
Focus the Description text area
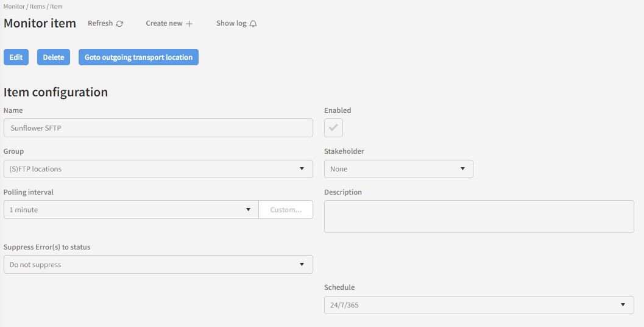click(479, 217)
